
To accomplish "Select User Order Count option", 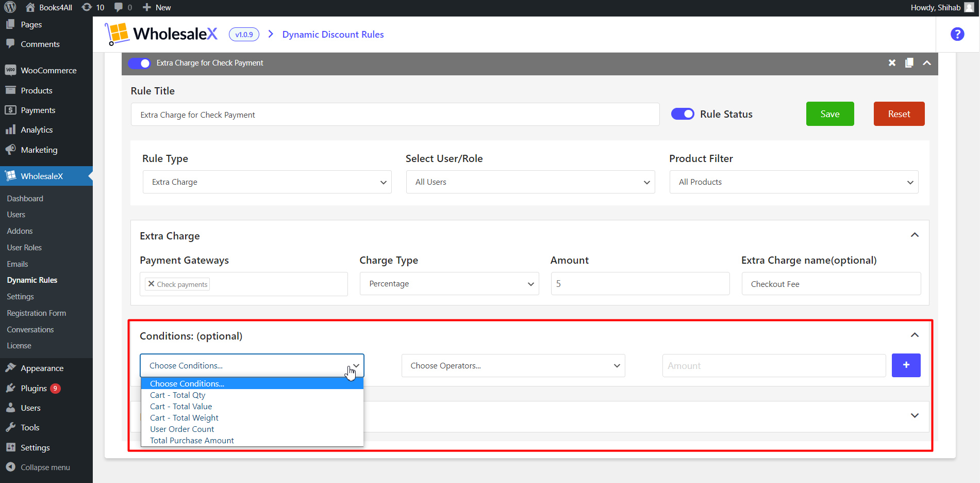I will [252, 429].
